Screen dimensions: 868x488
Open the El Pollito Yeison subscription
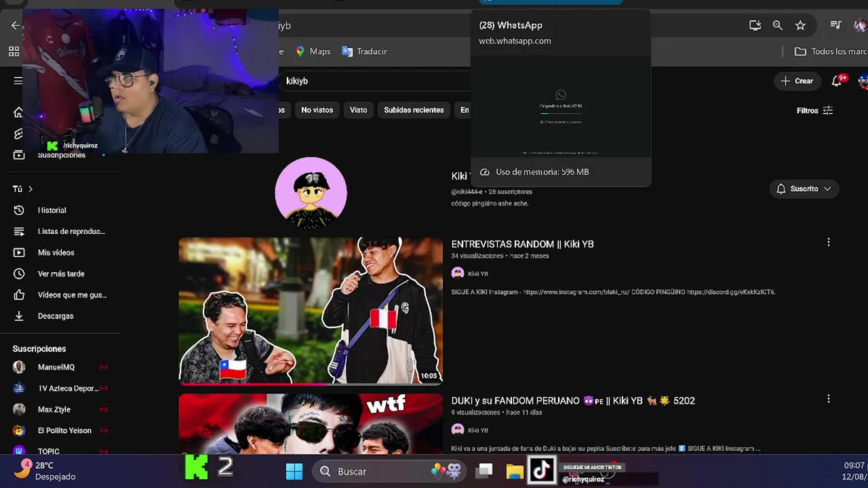[x=60, y=430]
